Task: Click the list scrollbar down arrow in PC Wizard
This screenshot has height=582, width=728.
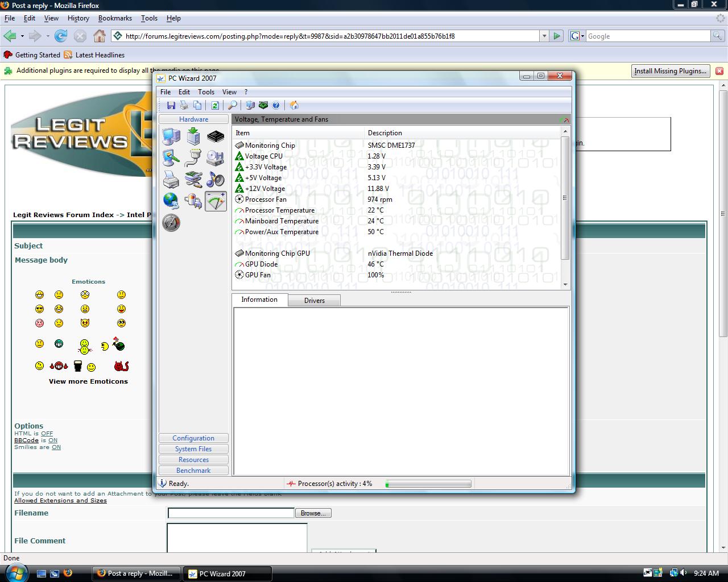Action: 565,285
